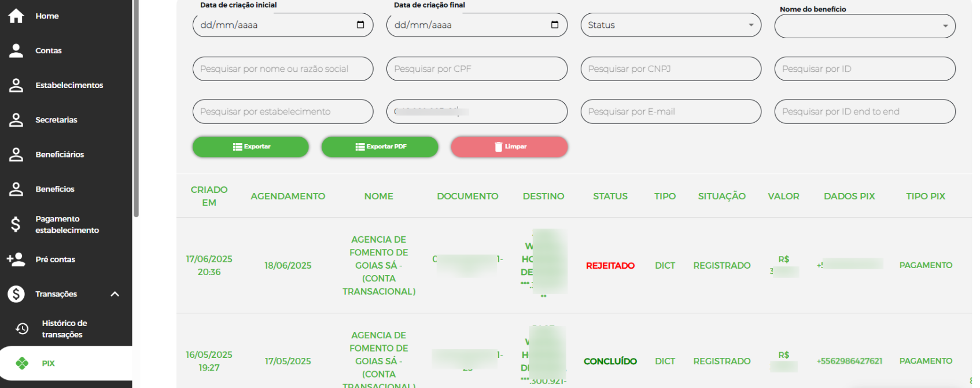
Task: Open the Nome do benefício dropdown
Action: (x=945, y=26)
